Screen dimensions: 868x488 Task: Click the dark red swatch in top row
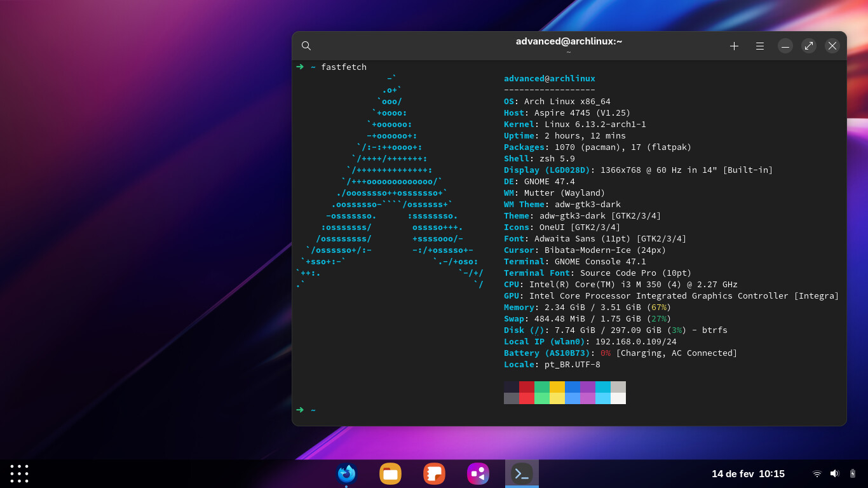click(x=527, y=387)
